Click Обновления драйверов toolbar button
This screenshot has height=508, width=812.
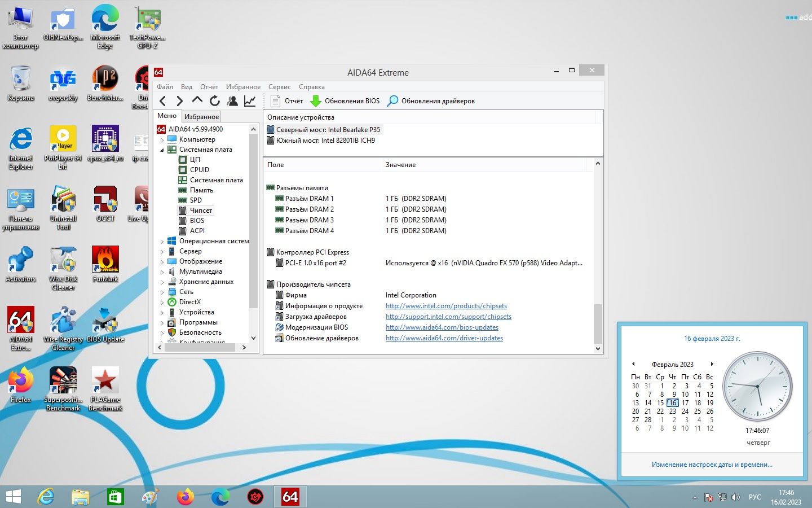pyautogui.click(x=431, y=101)
